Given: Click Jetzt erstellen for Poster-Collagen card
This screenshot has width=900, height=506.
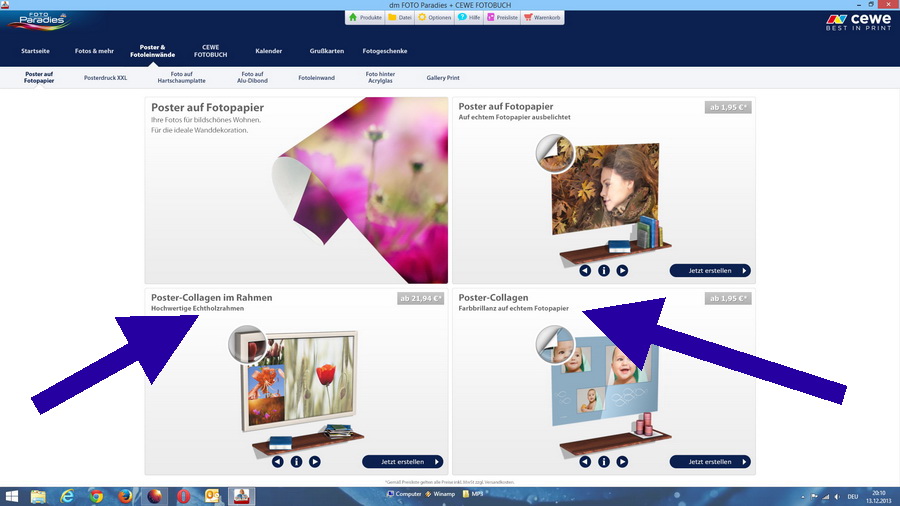Looking at the screenshot, I should coord(710,461).
